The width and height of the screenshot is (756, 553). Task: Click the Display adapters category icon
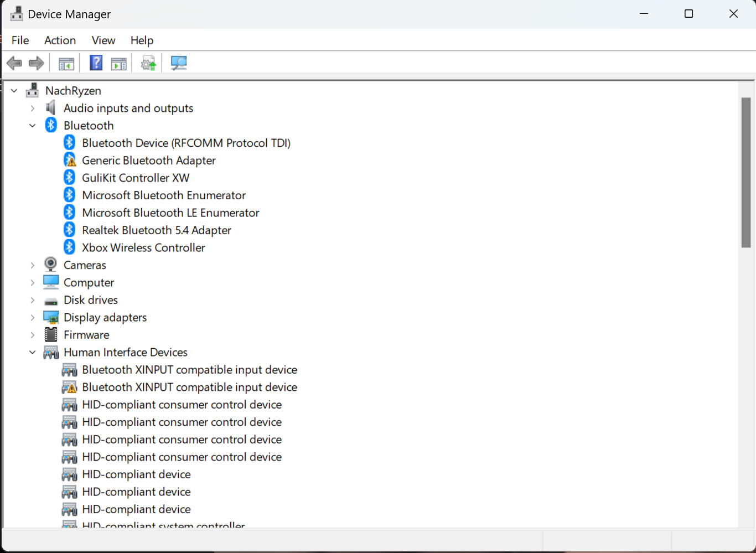click(x=51, y=317)
